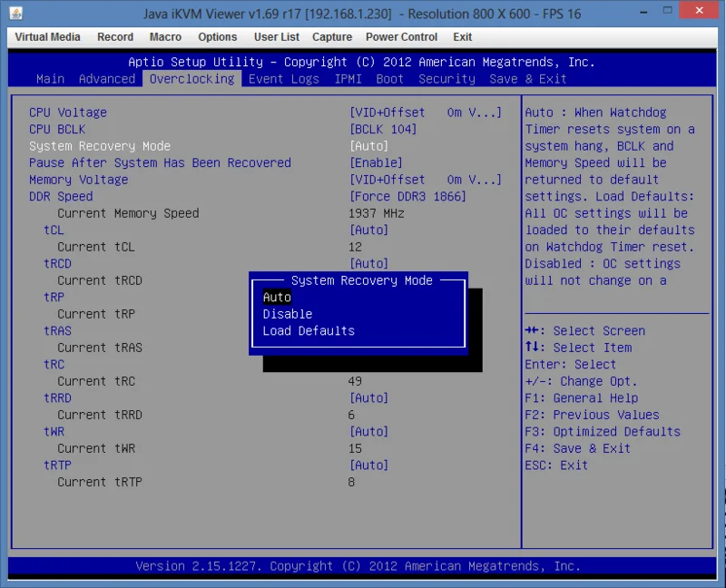Open the CPU Voltage VID+Offset value
This screenshot has height=588, width=726.
(x=426, y=113)
